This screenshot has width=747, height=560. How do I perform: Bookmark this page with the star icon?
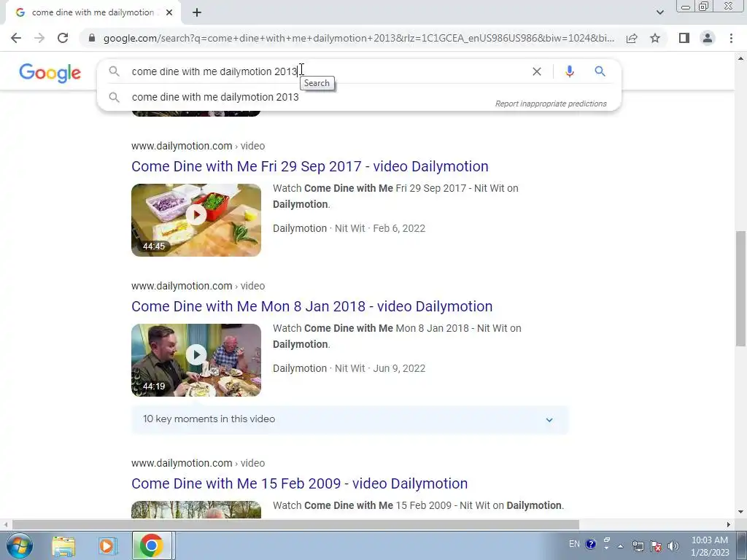coord(655,38)
